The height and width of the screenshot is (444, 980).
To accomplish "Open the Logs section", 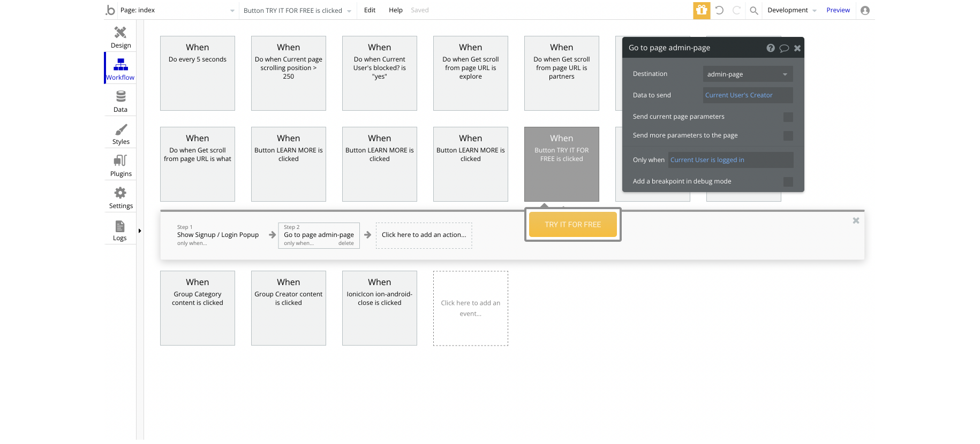I will [120, 231].
